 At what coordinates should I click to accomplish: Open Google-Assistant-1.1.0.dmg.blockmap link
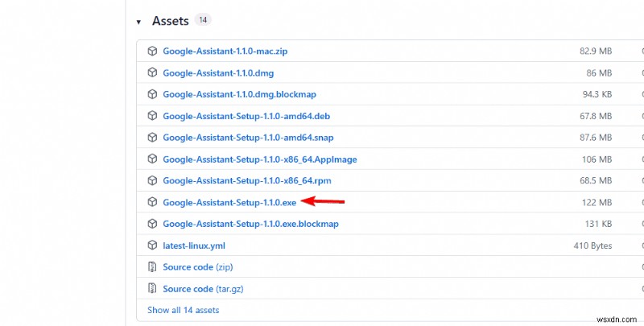[x=239, y=94]
